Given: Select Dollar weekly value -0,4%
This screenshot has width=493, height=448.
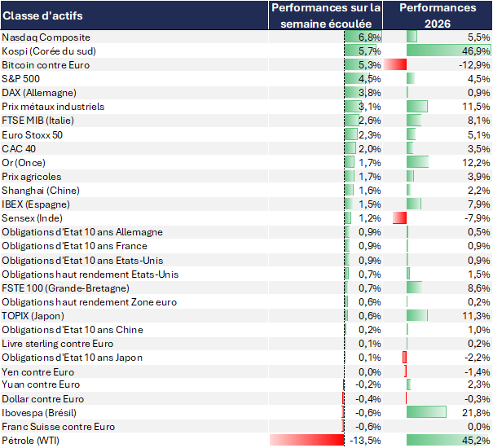Looking at the screenshot, I should pyautogui.click(x=368, y=398).
